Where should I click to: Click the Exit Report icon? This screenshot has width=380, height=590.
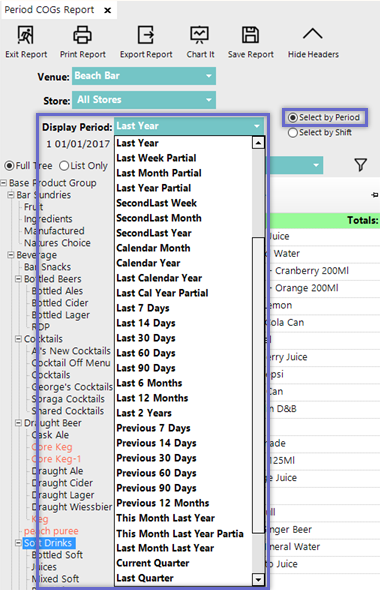26,35
